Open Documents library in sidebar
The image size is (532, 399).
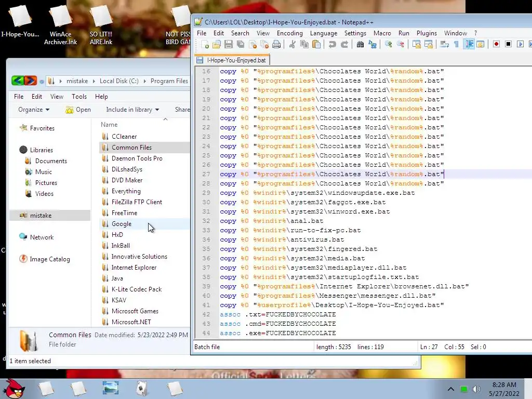tap(51, 161)
